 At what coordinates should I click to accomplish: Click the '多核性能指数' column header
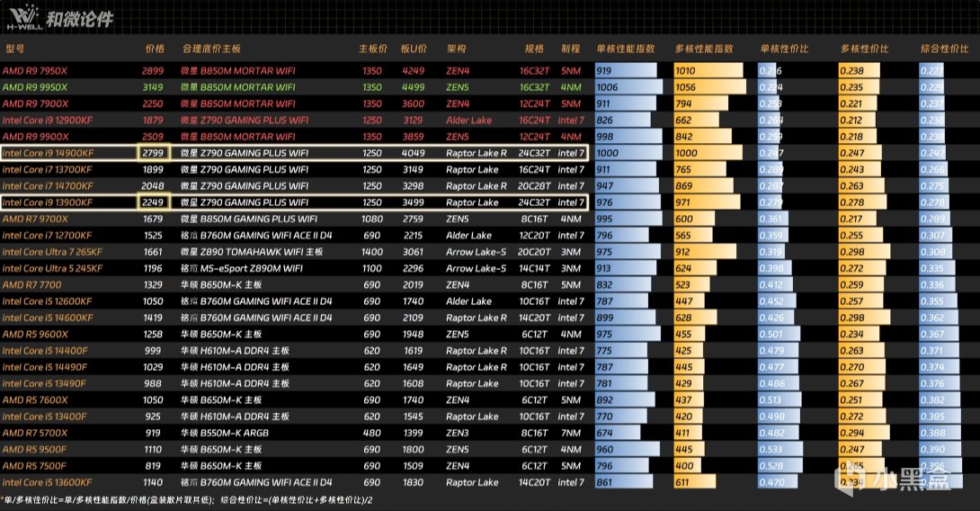click(x=704, y=49)
